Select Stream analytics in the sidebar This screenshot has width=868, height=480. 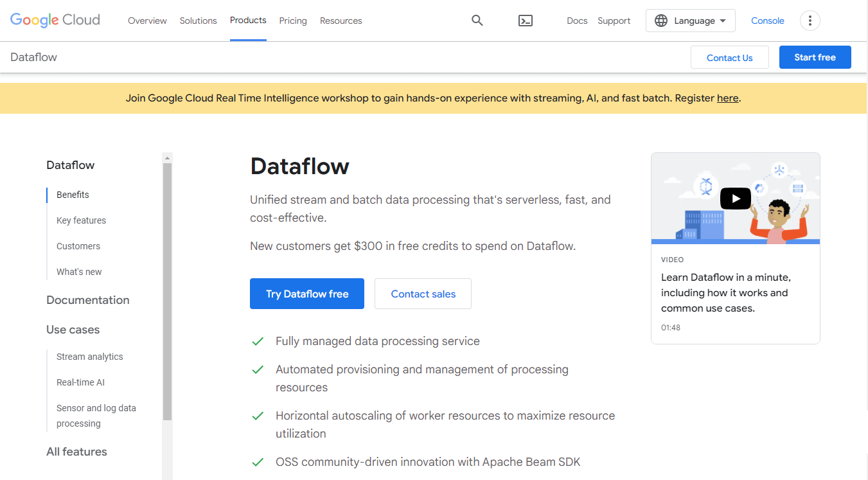point(89,357)
